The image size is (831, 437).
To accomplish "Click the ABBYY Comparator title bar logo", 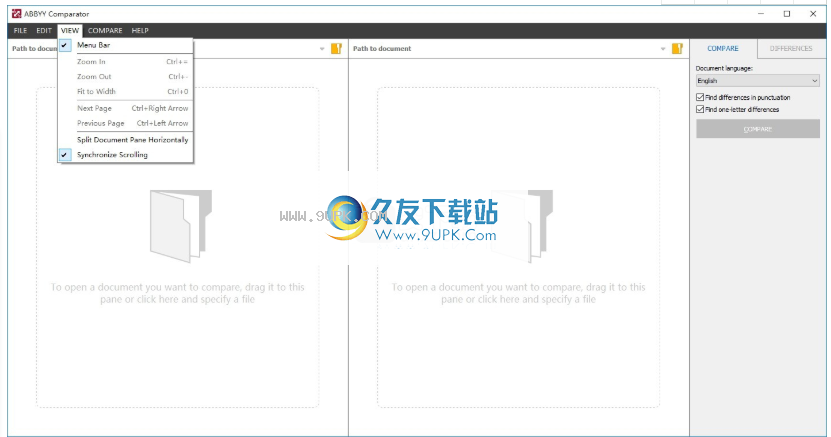I will [16, 14].
